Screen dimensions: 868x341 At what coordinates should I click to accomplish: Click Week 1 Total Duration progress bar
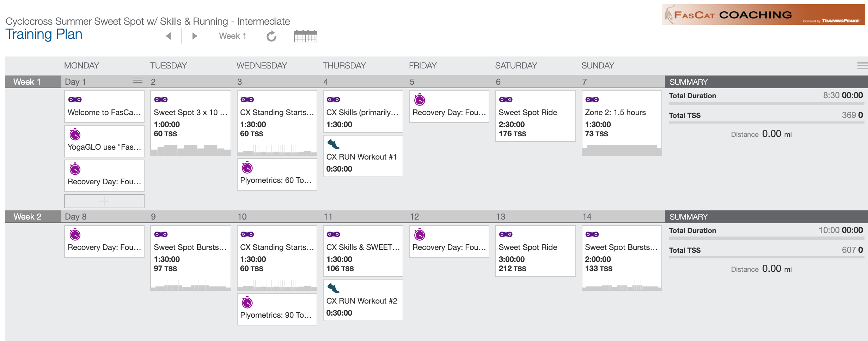point(766,104)
